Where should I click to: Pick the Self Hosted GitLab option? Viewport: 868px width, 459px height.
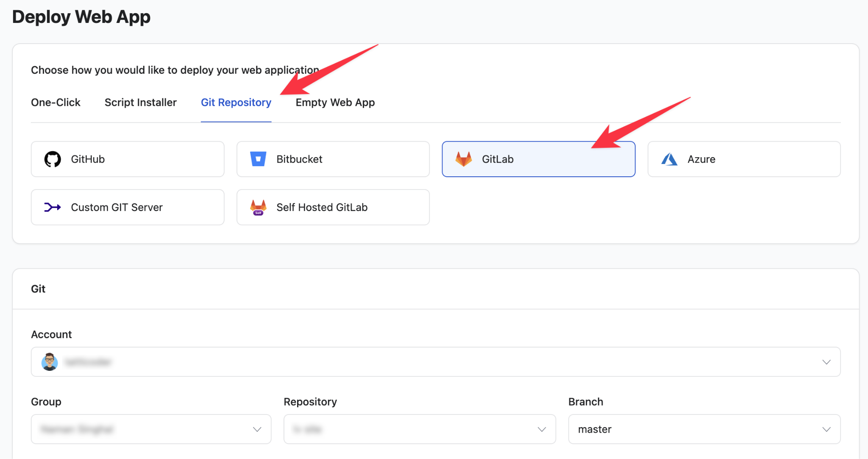[333, 207]
